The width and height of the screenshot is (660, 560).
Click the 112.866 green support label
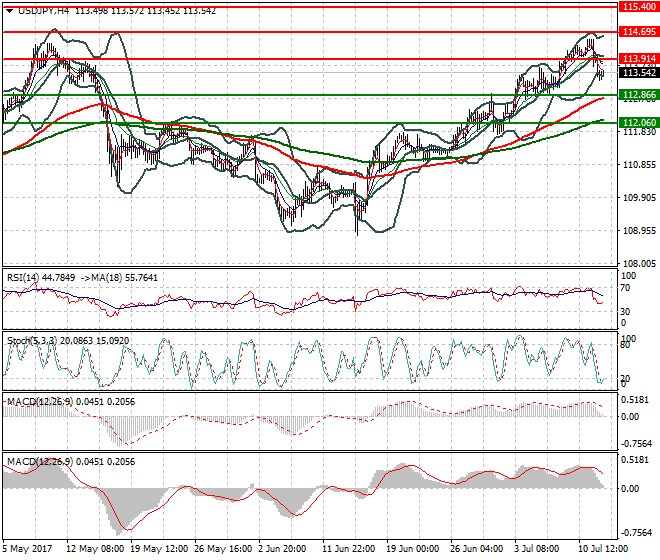click(x=639, y=94)
